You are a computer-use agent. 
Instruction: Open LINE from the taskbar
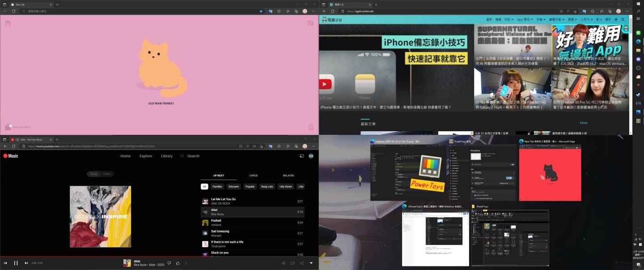coord(638,32)
